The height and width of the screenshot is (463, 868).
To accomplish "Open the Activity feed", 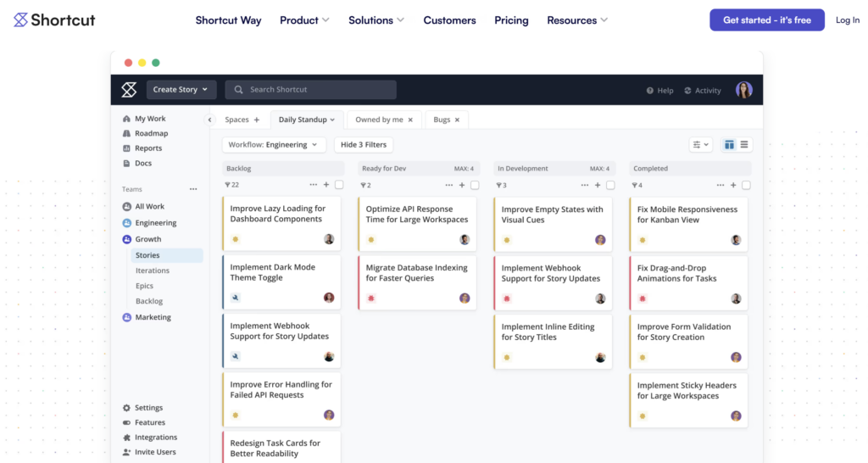I will click(x=703, y=90).
